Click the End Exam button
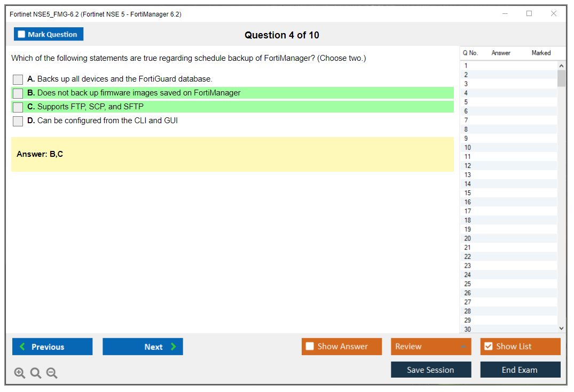The image size is (574, 392). pos(520,370)
